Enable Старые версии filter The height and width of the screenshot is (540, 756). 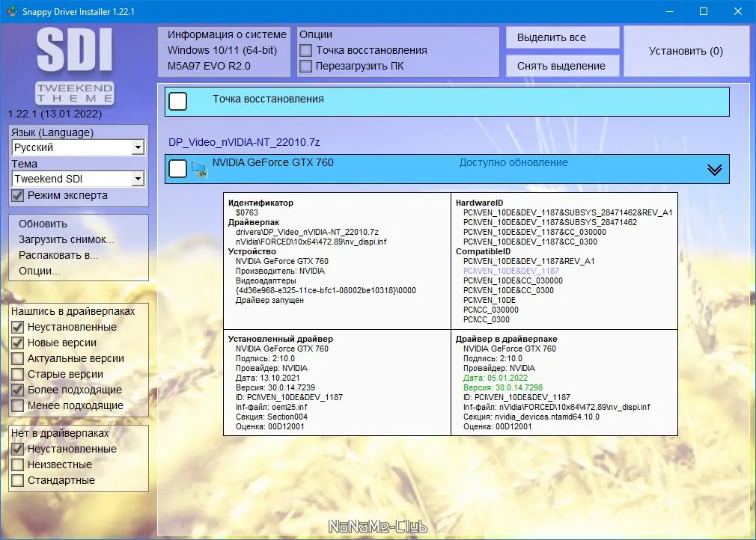point(18,374)
